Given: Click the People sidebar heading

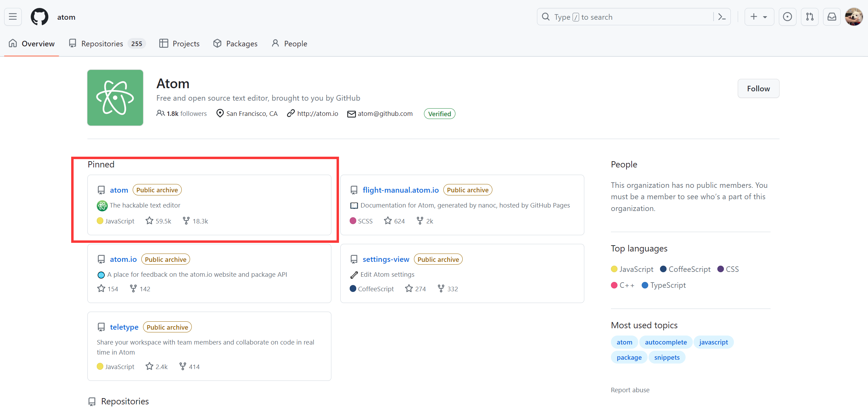Looking at the screenshot, I should tap(624, 164).
